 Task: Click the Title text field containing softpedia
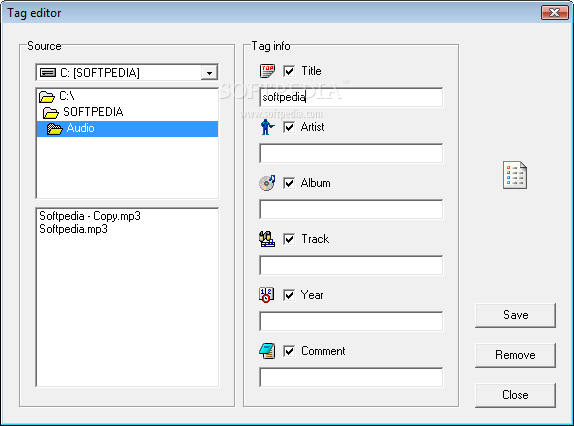pyautogui.click(x=351, y=97)
